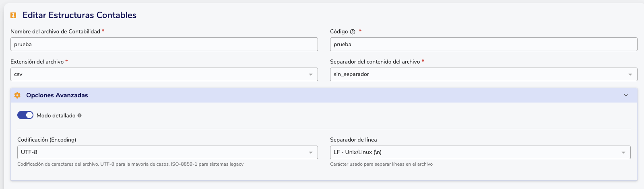
Task: Click the help icon next to Código
Action: (x=353, y=32)
